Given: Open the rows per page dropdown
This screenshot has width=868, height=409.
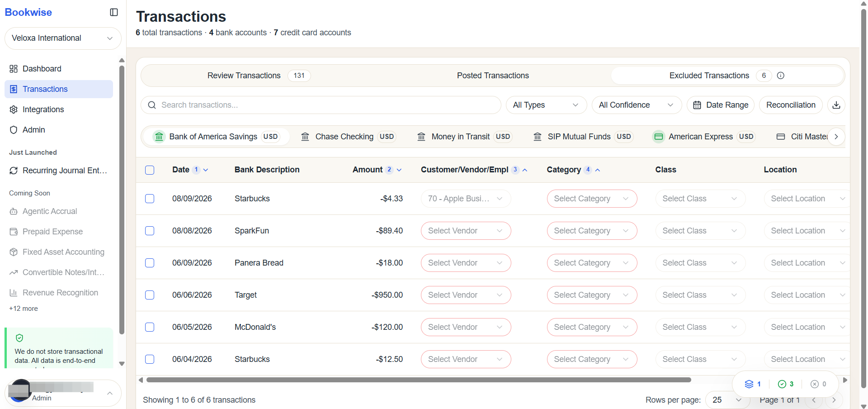Looking at the screenshot, I should pyautogui.click(x=727, y=400).
